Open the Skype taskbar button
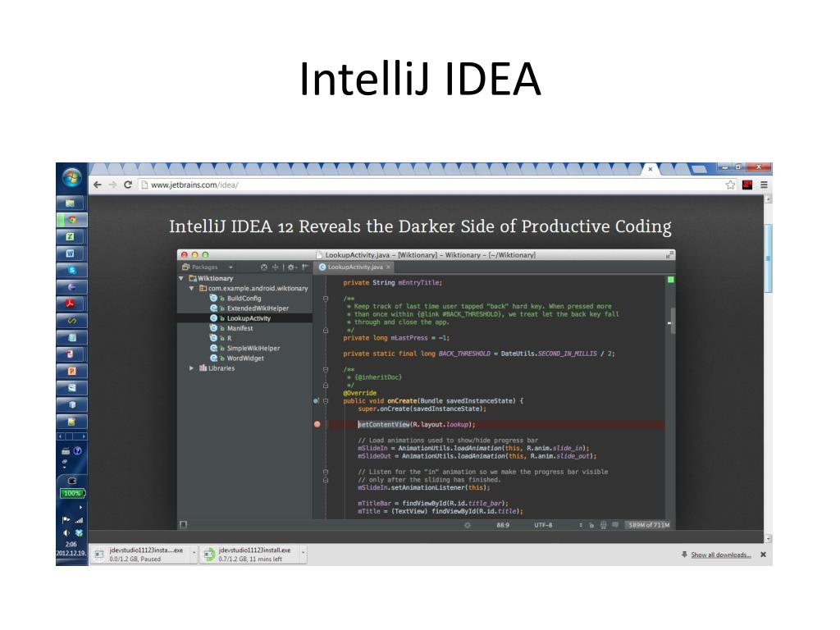The width and height of the screenshot is (840, 630). coord(71,271)
